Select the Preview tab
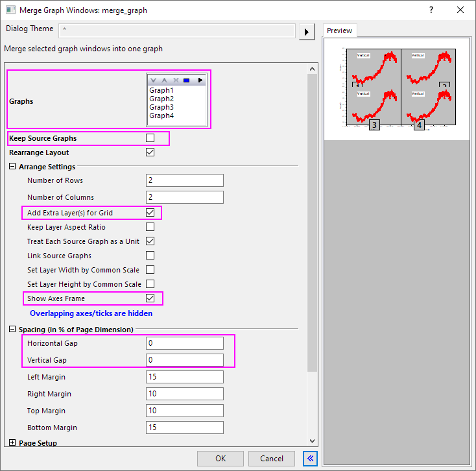The height and width of the screenshot is (471, 476). [339, 30]
